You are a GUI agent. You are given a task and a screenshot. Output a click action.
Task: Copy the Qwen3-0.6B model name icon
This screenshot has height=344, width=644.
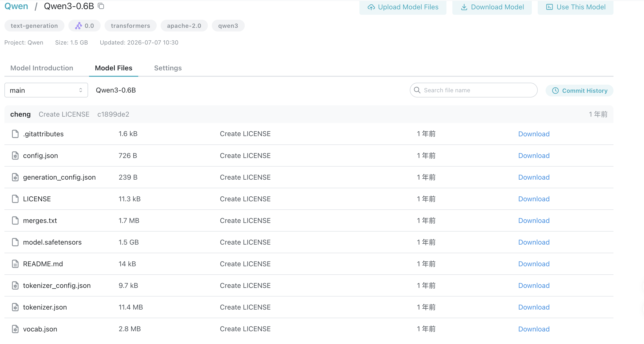101,6
